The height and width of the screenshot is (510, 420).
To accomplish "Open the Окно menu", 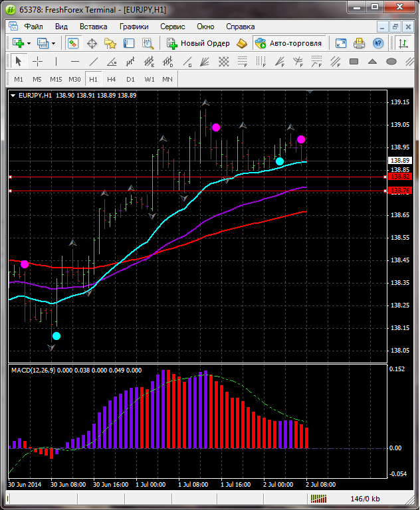I will pos(205,27).
